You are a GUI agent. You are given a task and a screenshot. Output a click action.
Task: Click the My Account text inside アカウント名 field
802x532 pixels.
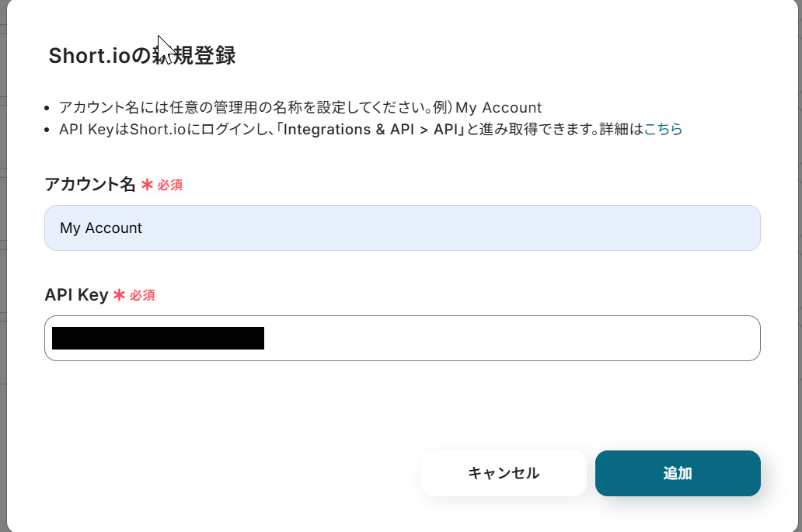(101, 228)
